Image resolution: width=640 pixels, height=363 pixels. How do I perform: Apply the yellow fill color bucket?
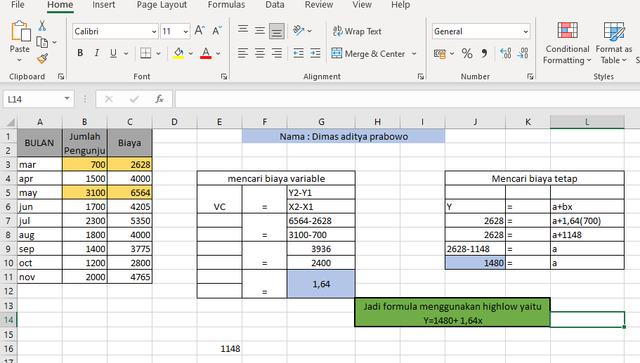pos(178,53)
